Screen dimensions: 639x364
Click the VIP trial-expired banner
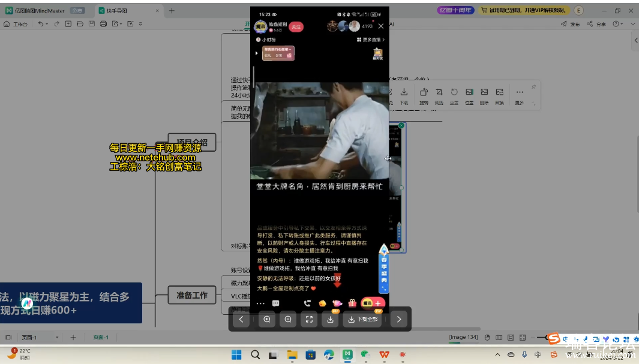coord(524,10)
